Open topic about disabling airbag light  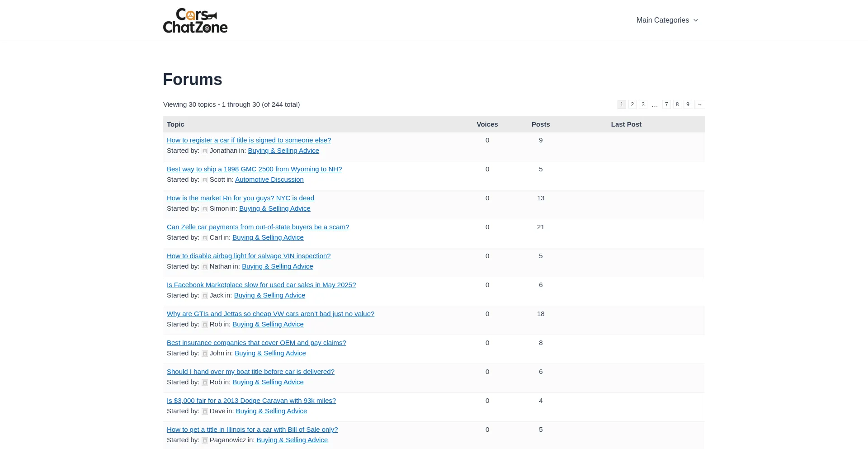(x=249, y=256)
